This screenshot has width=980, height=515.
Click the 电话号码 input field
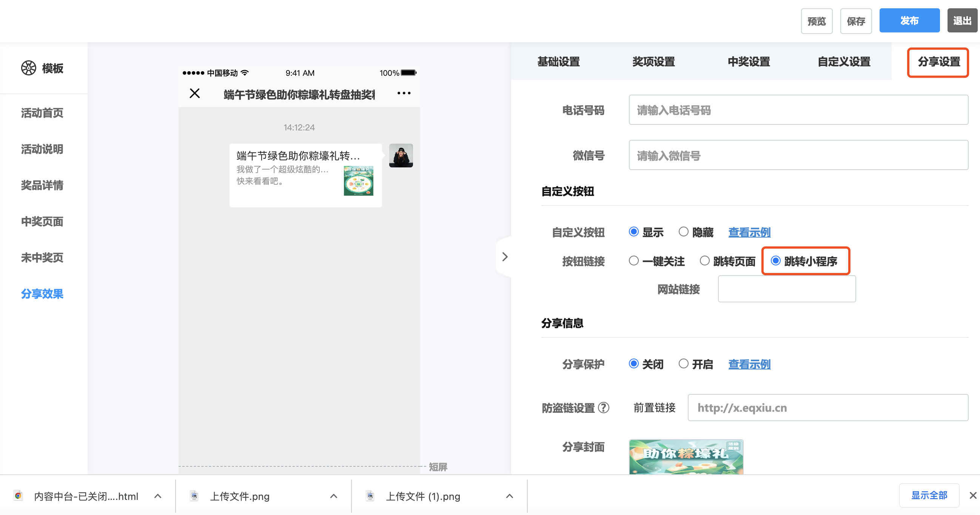[x=798, y=110]
